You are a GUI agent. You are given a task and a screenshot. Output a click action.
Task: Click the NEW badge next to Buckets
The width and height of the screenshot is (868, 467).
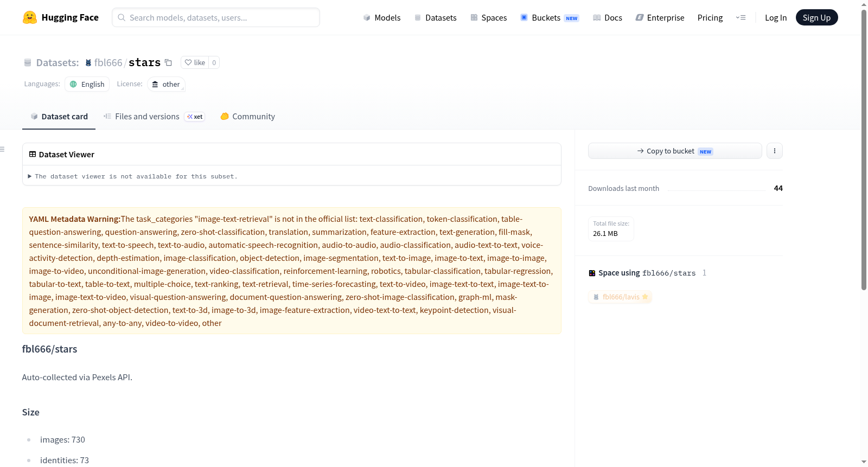pos(572,18)
